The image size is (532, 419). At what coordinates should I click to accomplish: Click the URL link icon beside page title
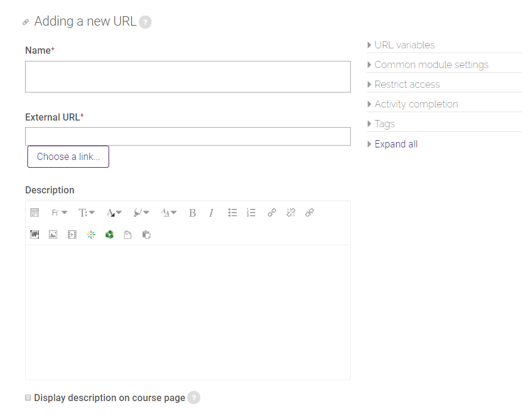26,23
